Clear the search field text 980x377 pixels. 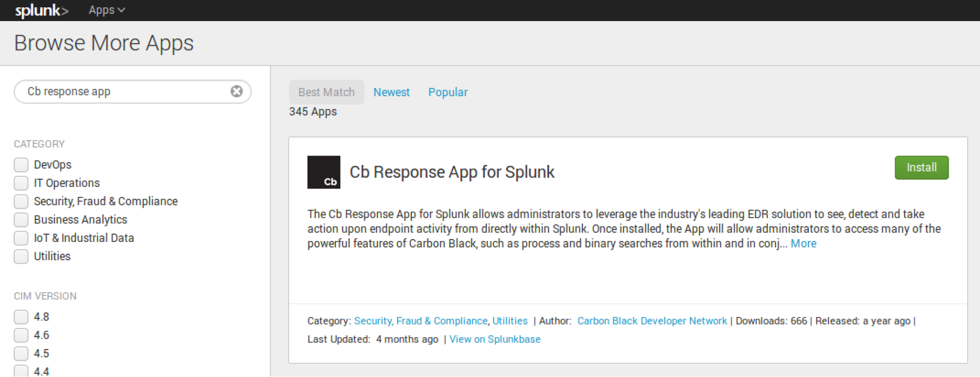click(x=236, y=91)
